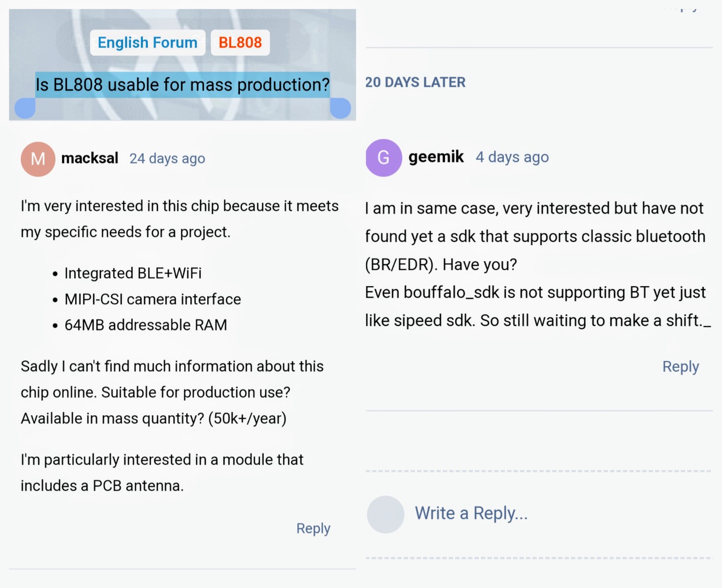The width and height of the screenshot is (722, 588).
Task: Reply to geemik's post
Action: [x=680, y=367]
